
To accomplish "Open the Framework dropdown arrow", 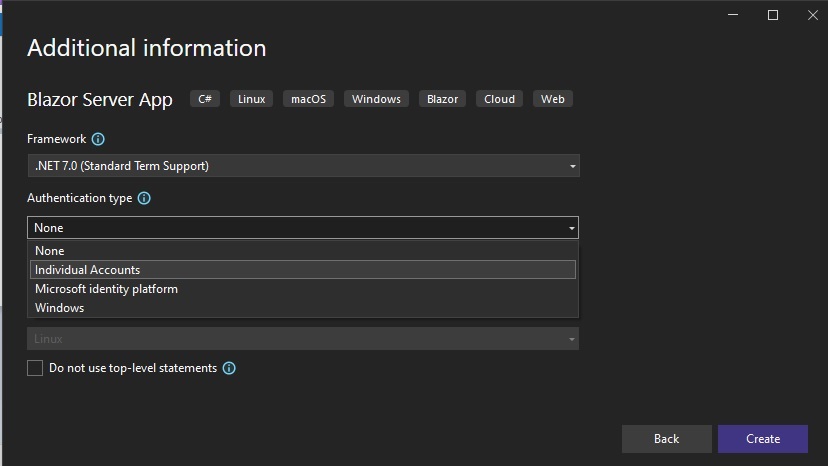I will point(572,166).
